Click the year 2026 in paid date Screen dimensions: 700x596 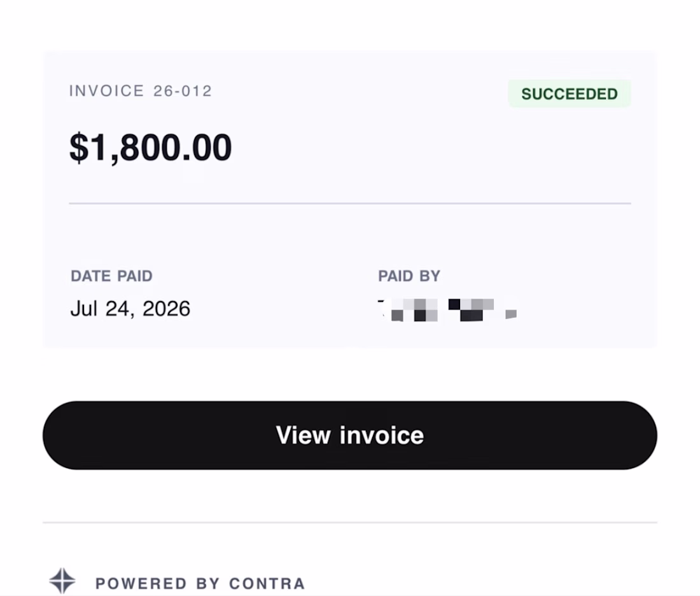click(167, 309)
